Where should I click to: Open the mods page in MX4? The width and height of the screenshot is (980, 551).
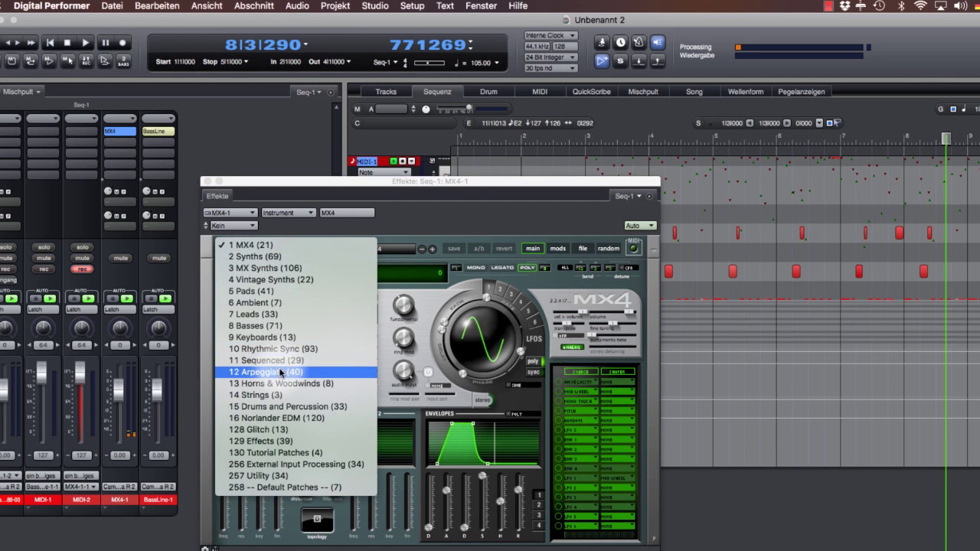(x=558, y=249)
